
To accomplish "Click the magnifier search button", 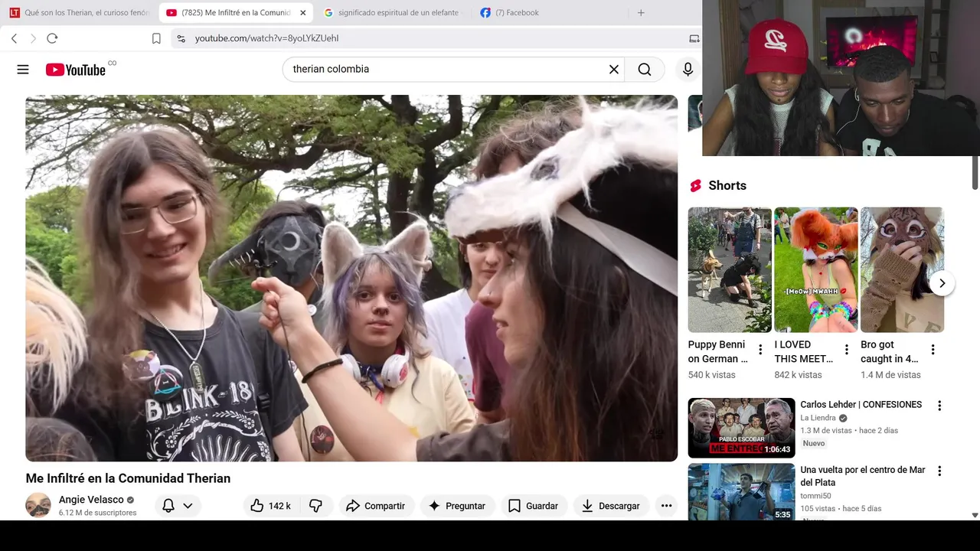I will [645, 70].
